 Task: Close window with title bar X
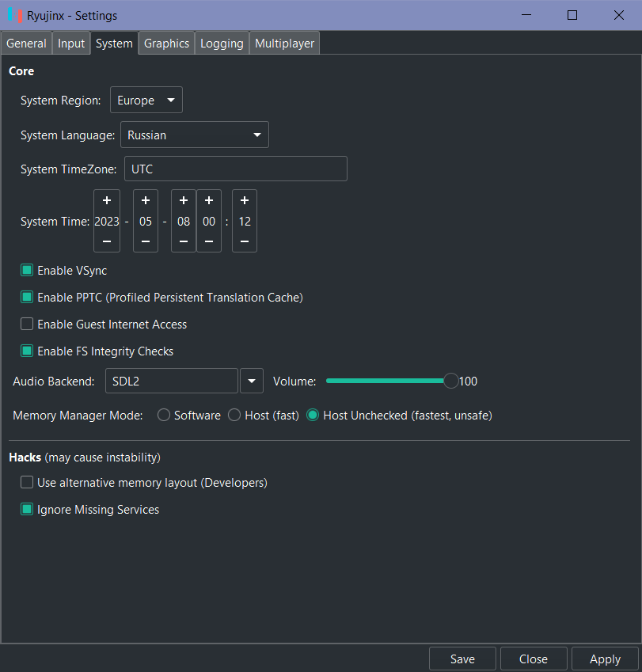coord(618,15)
